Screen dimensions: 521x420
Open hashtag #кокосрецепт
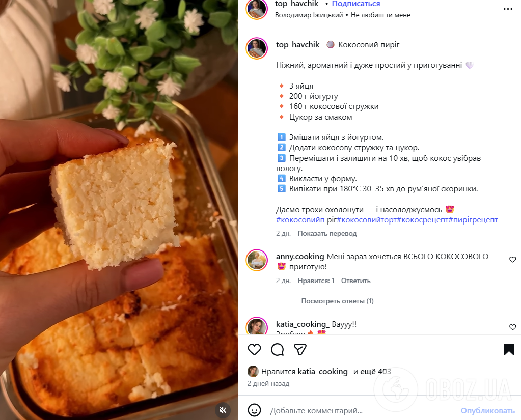click(x=422, y=220)
